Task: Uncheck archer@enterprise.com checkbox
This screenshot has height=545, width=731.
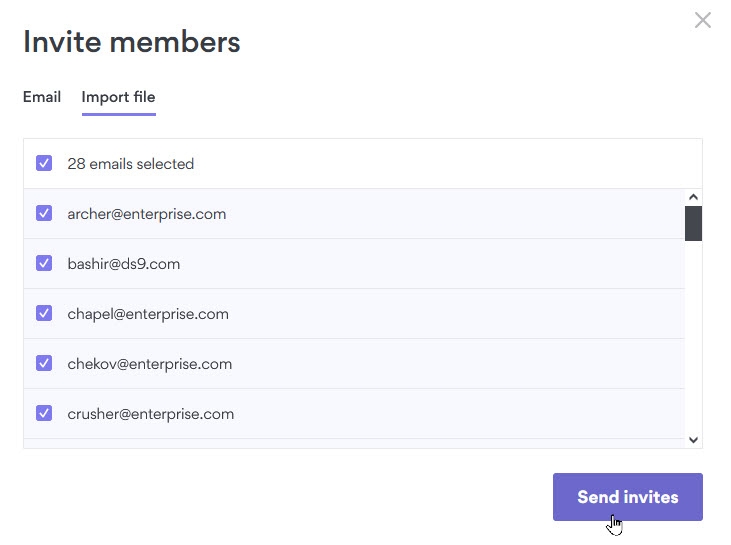Action: pos(44,213)
